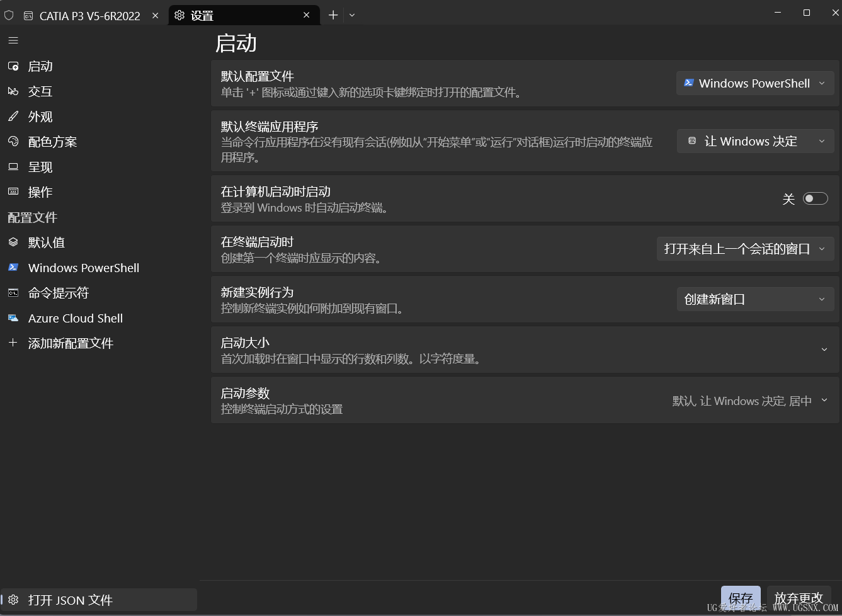Click the gear icon on 设置 tab
The height and width of the screenshot is (616, 842).
point(179,15)
